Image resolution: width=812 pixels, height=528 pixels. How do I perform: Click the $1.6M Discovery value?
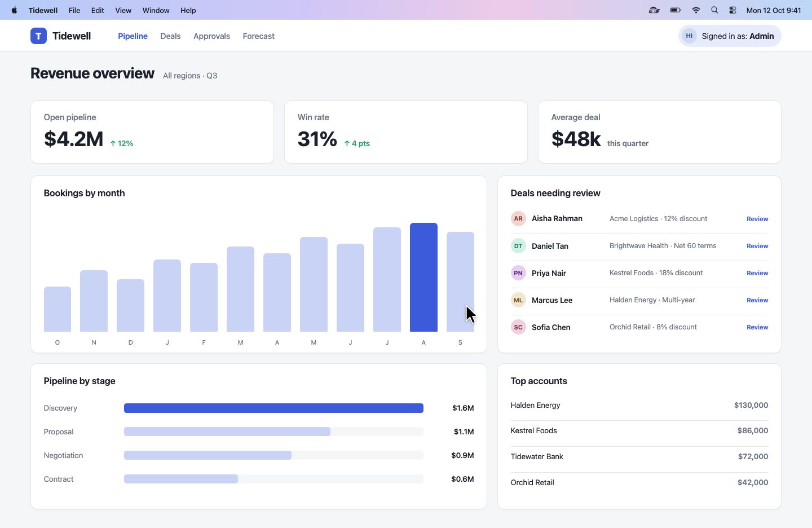(463, 408)
